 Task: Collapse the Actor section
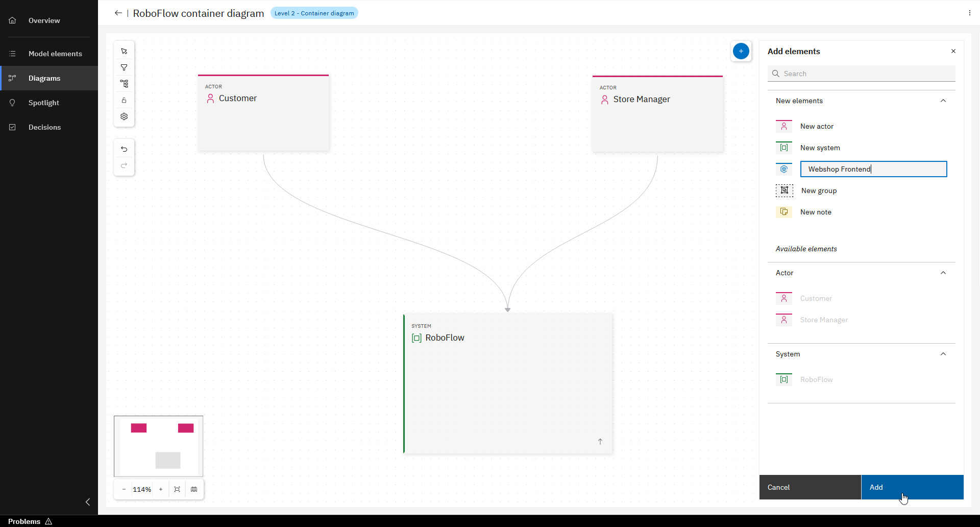(943, 273)
